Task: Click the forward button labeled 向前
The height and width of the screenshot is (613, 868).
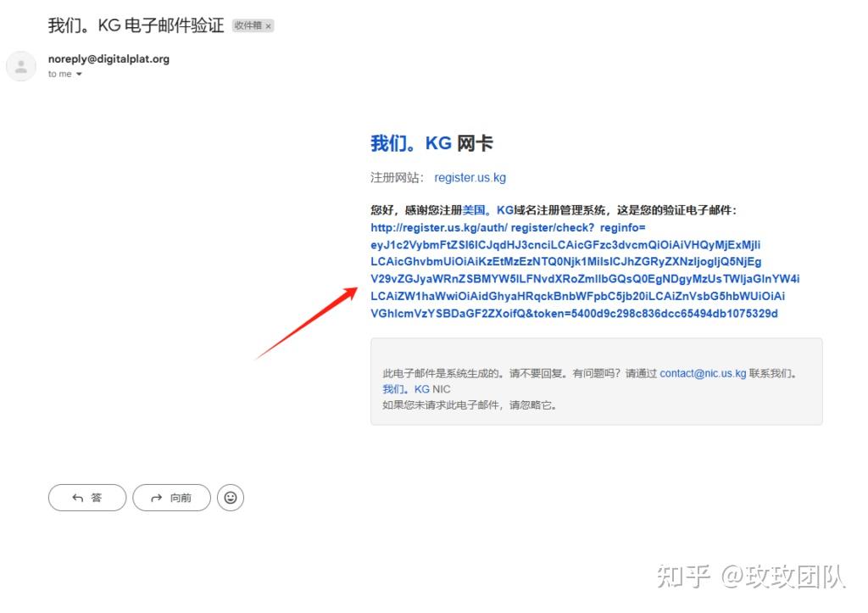Action: 171,498
